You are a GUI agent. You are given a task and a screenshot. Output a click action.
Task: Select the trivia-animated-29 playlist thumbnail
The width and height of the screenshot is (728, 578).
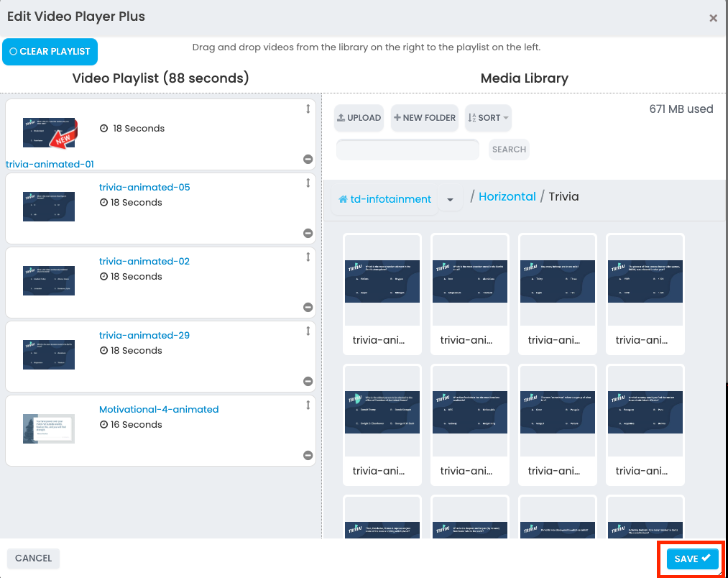[x=49, y=354]
